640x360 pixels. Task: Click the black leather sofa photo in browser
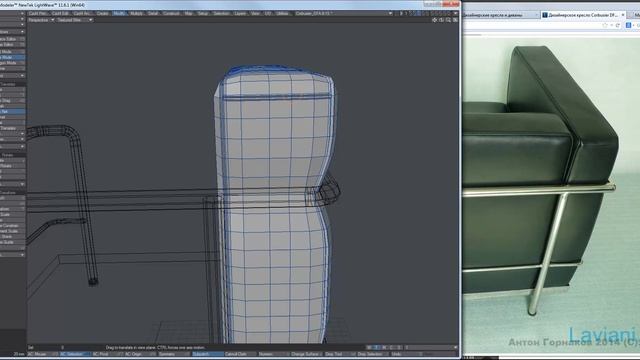[551, 195]
